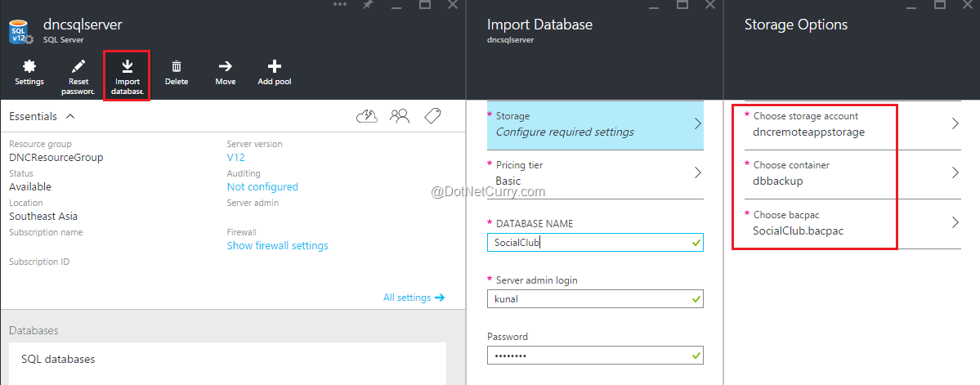Viewport: 980px width, 385px height.
Task: Click Show firewall settings link
Action: pos(278,245)
